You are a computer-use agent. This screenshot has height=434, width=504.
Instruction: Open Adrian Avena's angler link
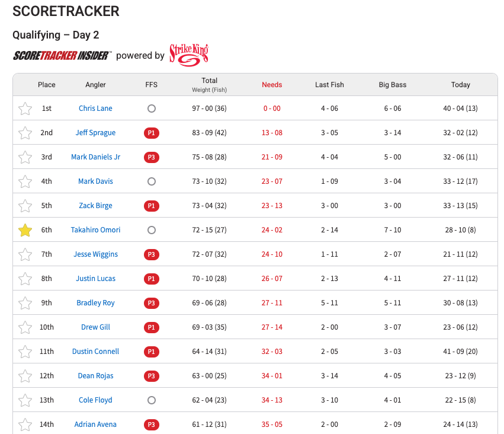tap(95, 425)
